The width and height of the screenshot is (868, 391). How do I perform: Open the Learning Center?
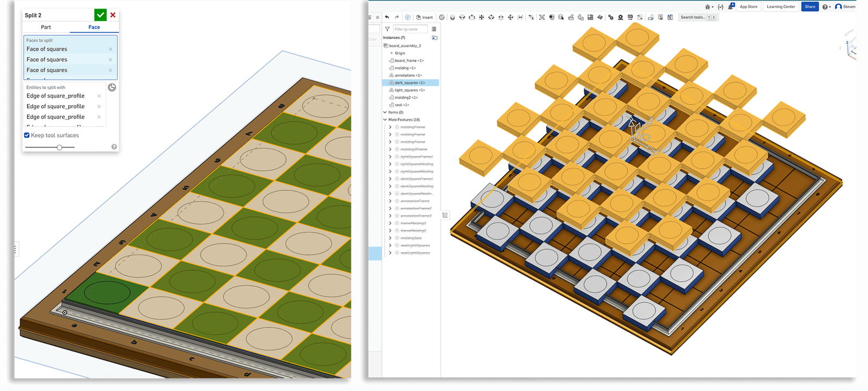781,7
